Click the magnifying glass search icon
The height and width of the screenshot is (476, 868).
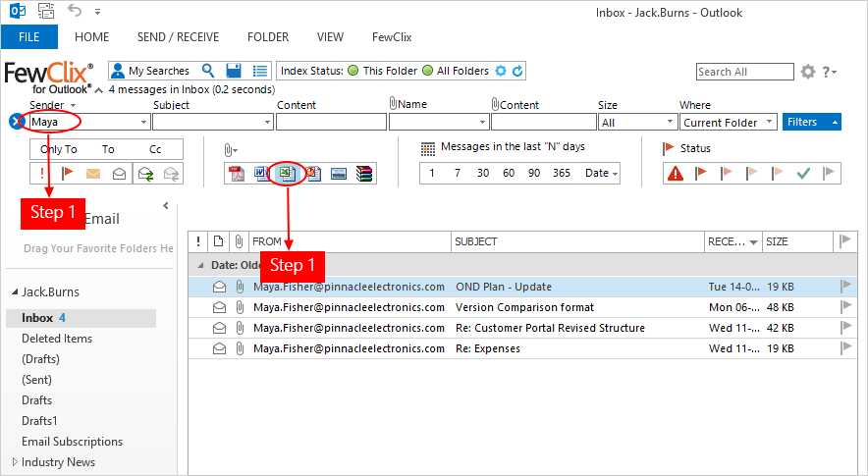(x=208, y=71)
